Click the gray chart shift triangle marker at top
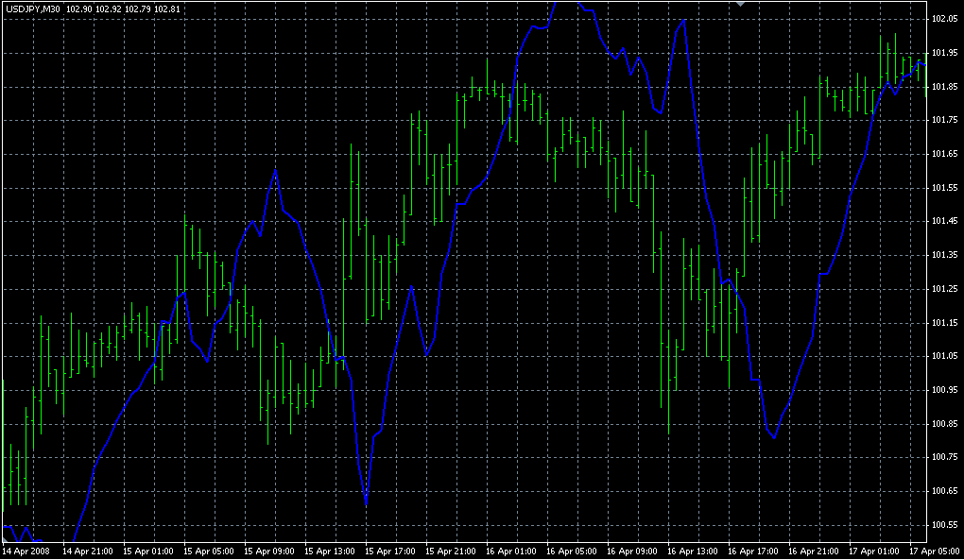The image size is (964, 560). pyautogui.click(x=741, y=4)
